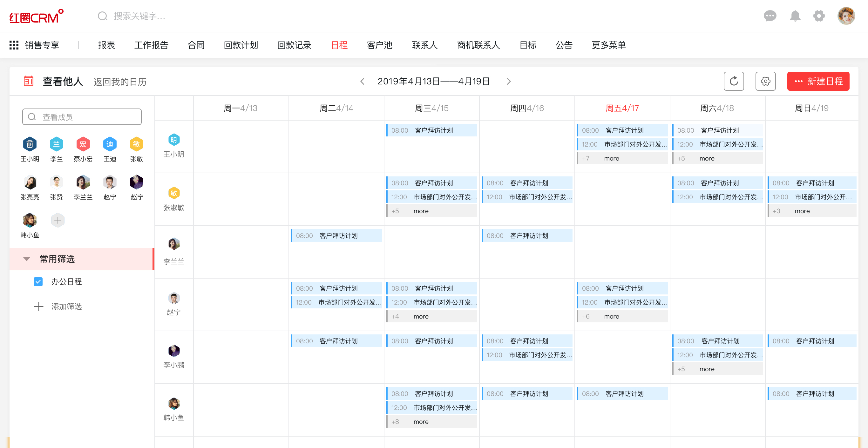Click user profile avatar in header
The image size is (868, 448).
846,16
